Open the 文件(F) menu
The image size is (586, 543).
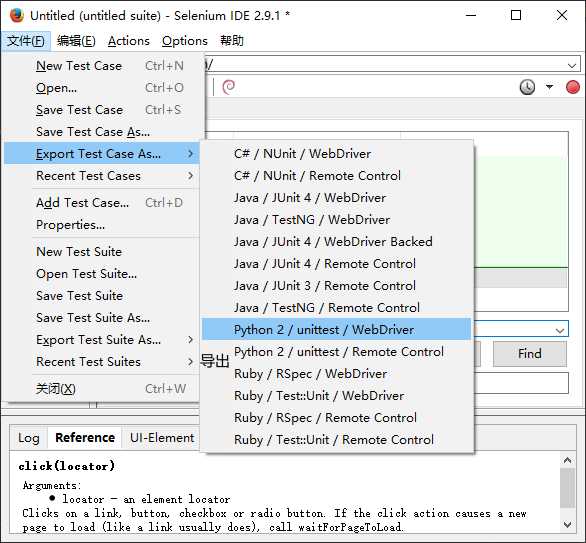(26, 40)
